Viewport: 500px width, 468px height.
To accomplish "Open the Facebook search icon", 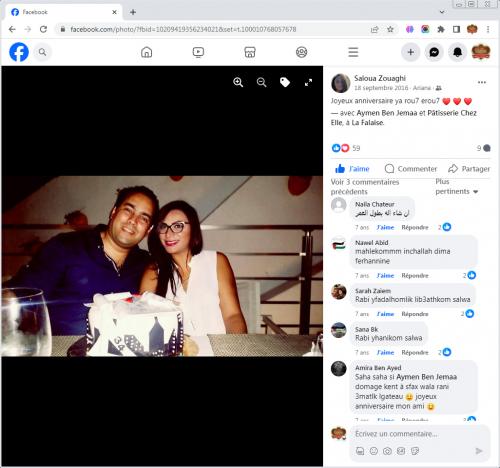I will click(x=42, y=52).
